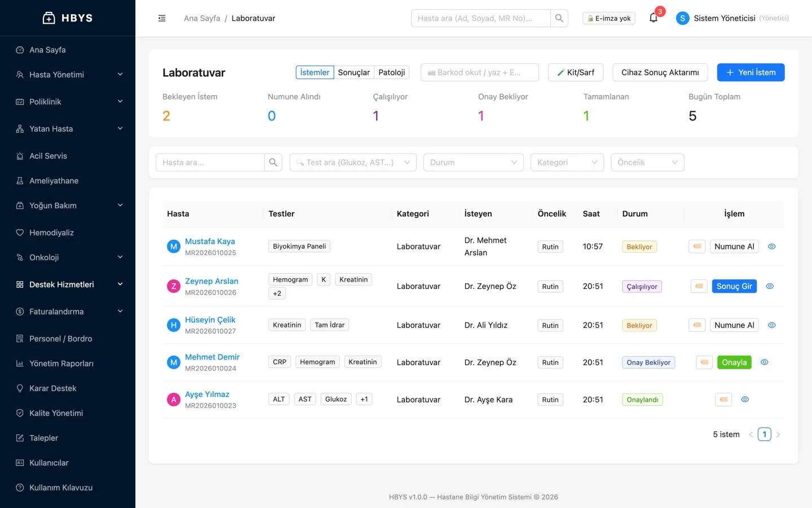Click the HBYS logo icon

click(49, 18)
